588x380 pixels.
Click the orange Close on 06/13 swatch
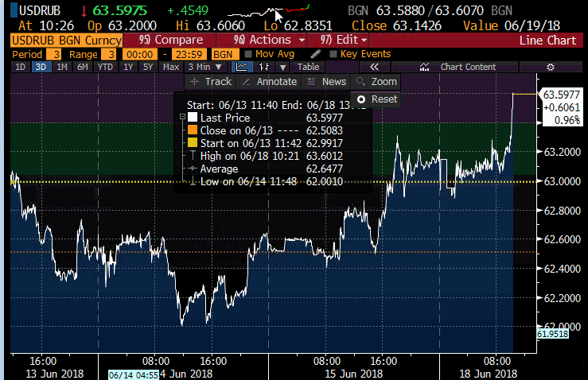pos(193,130)
